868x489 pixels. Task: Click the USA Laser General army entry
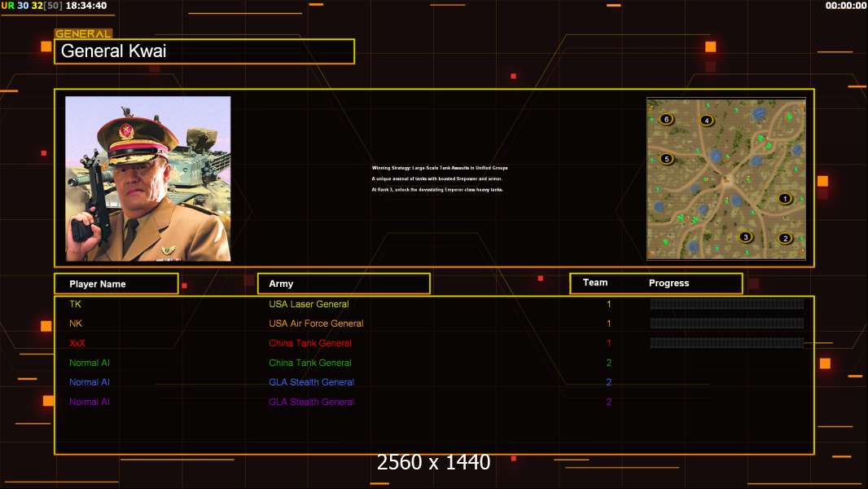[x=309, y=304]
